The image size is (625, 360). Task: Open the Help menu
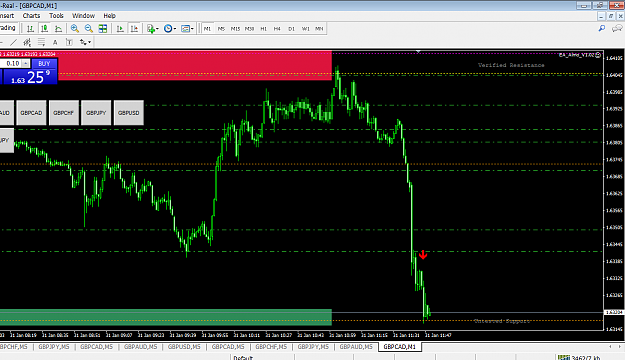(109, 16)
